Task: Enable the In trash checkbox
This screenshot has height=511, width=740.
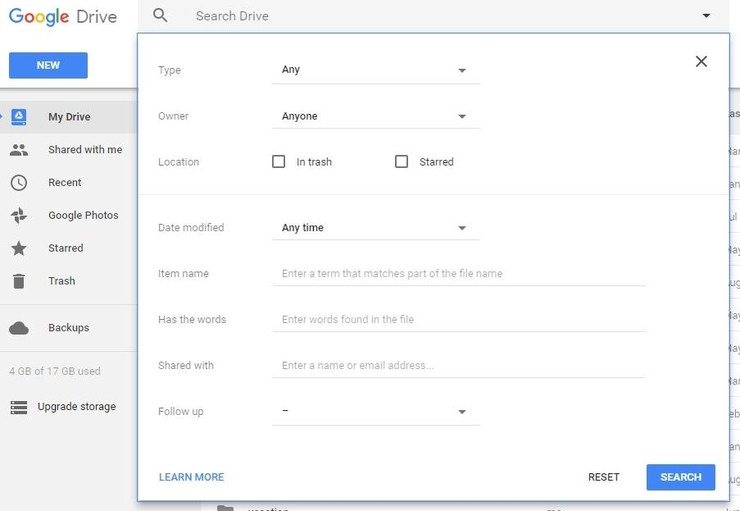Action: 279,162
